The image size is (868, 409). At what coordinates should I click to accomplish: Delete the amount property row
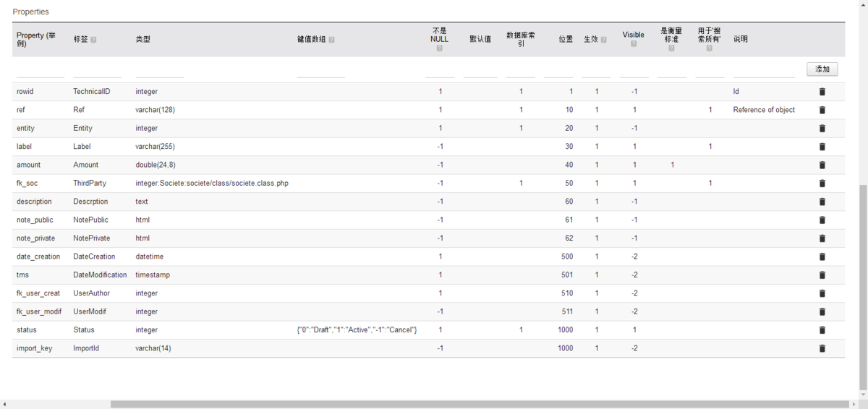822,165
